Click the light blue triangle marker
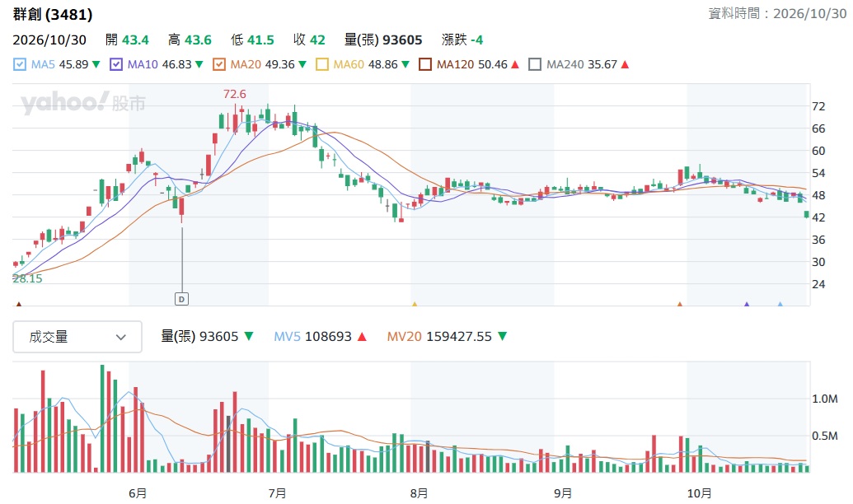This screenshot has height=504, width=853. [x=780, y=304]
